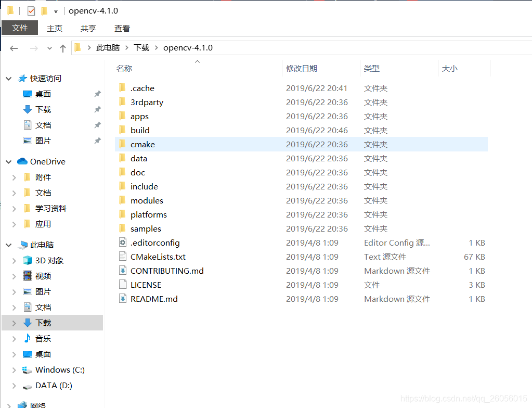Switch to the 主页 ribbon tab
The height and width of the screenshot is (408, 532).
[x=55, y=28]
